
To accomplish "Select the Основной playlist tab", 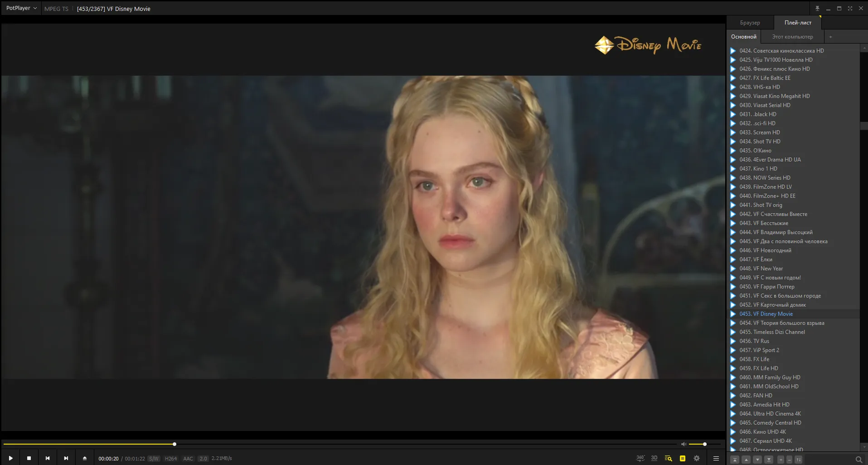I will (743, 37).
